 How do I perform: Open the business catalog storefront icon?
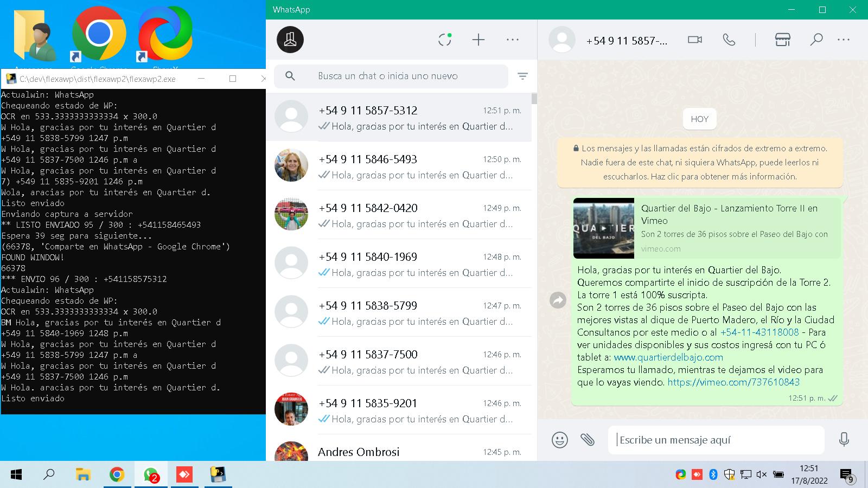(x=782, y=40)
